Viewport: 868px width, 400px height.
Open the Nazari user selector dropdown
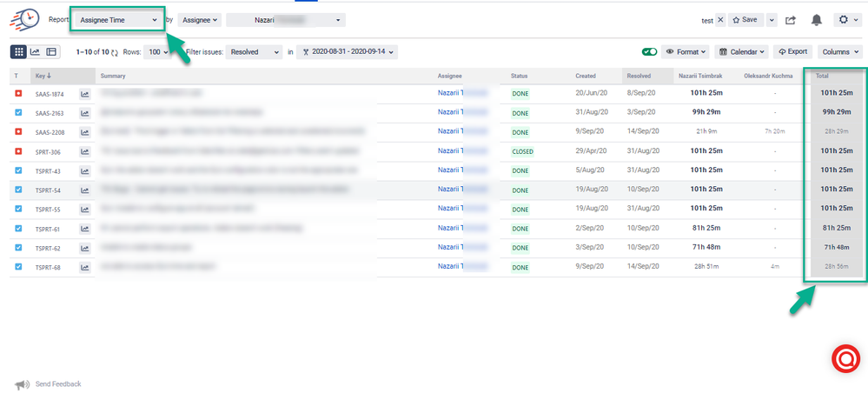[x=286, y=20]
